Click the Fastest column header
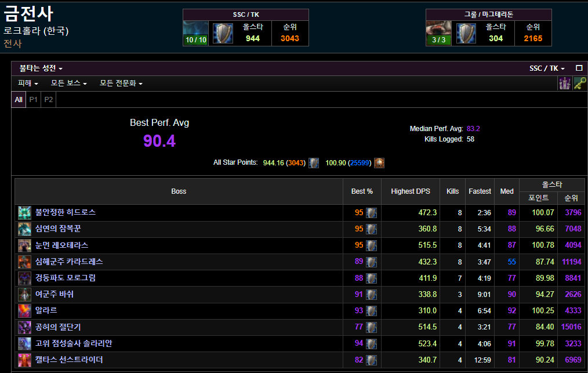This screenshot has width=588, height=373. pos(480,191)
